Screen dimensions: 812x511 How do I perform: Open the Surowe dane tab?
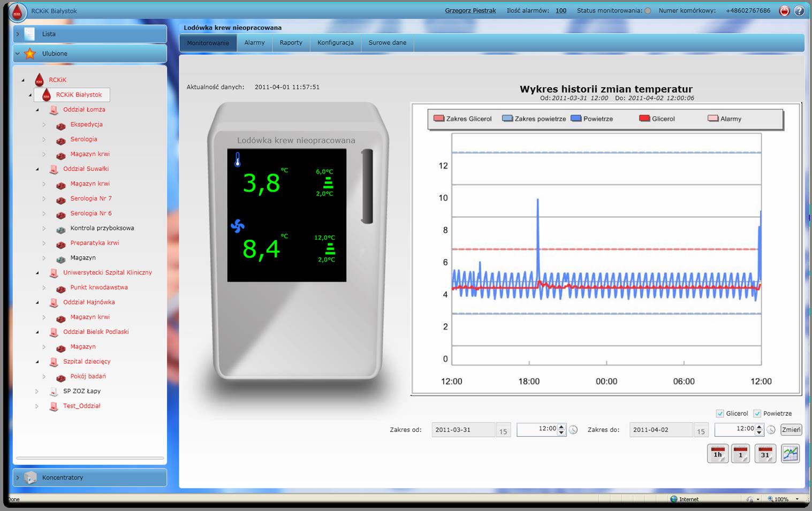pyautogui.click(x=387, y=43)
